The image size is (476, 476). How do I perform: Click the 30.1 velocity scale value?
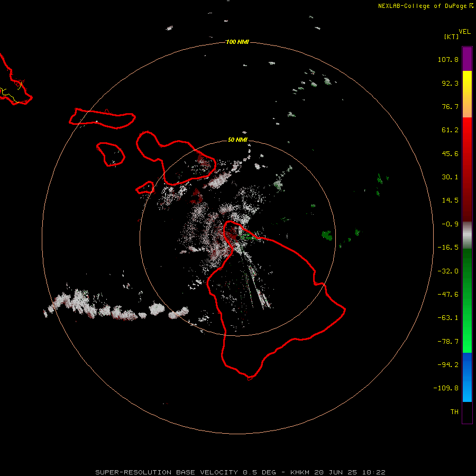click(x=450, y=177)
